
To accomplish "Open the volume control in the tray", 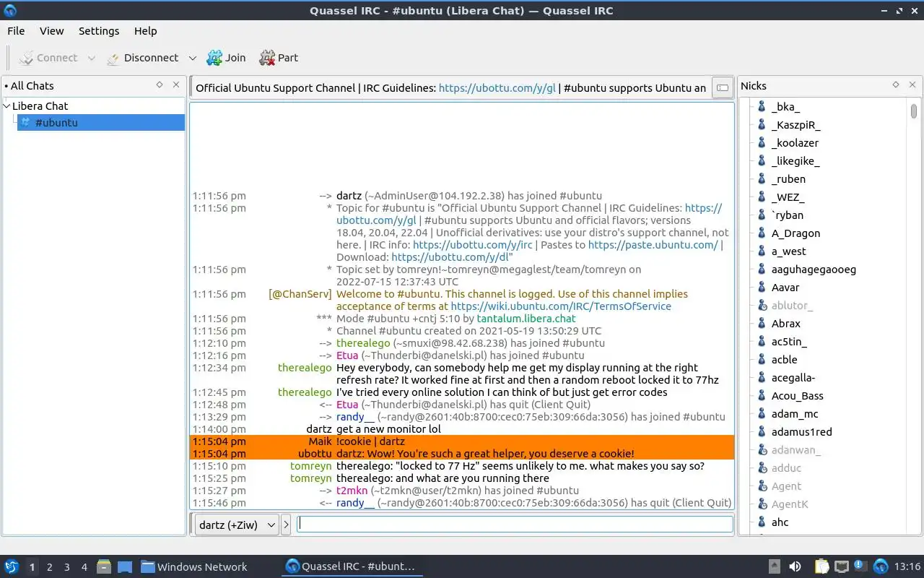I will (795, 566).
